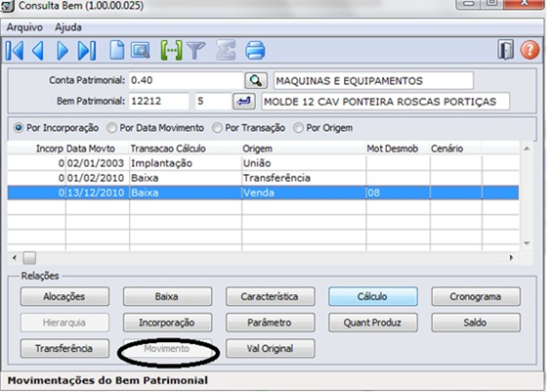Open the Ajuda menu
The image size is (554, 392).
point(68,27)
